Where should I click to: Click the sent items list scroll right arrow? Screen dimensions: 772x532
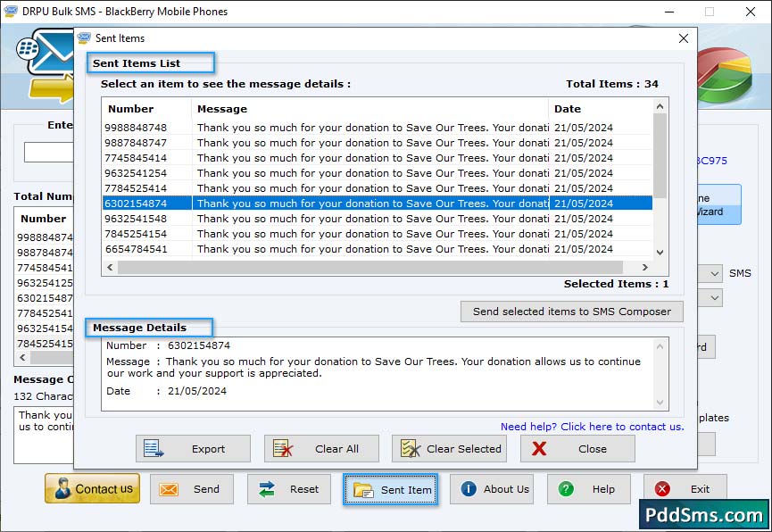pyautogui.click(x=645, y=268)
